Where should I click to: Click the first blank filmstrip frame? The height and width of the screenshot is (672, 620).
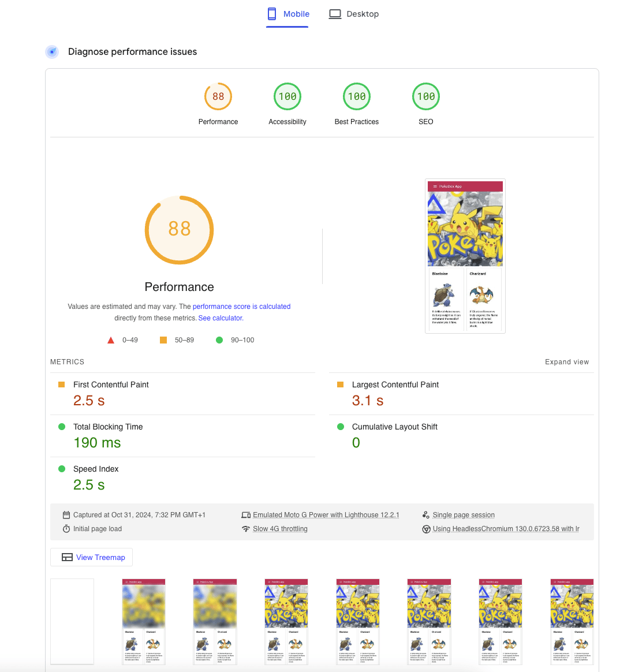pos(72,621)
